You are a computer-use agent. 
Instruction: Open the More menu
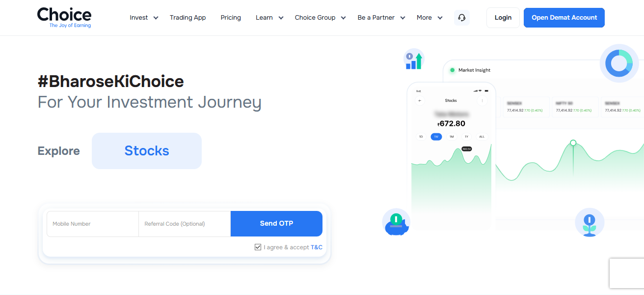point(424,18)
